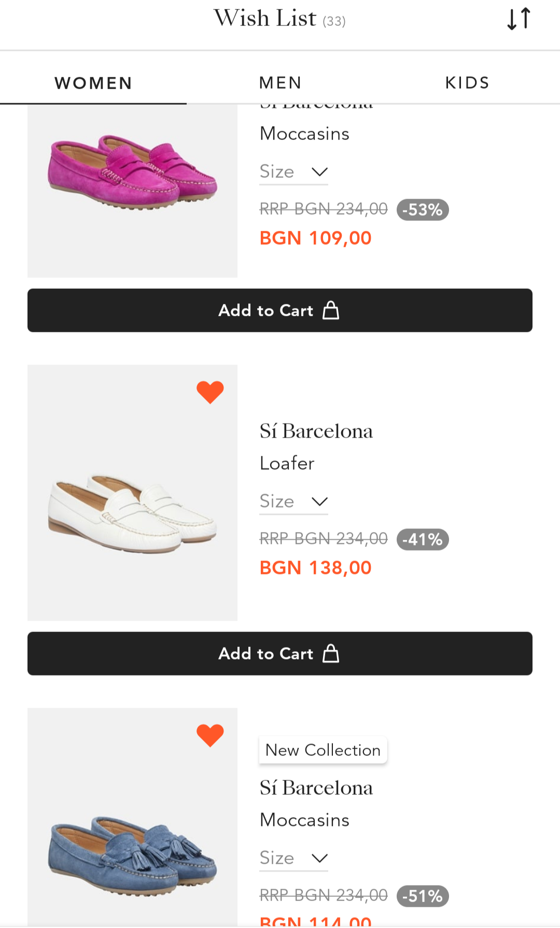Switch to the KIDS tab
This screenshot has width=560, height=928.
pos(467,83)
